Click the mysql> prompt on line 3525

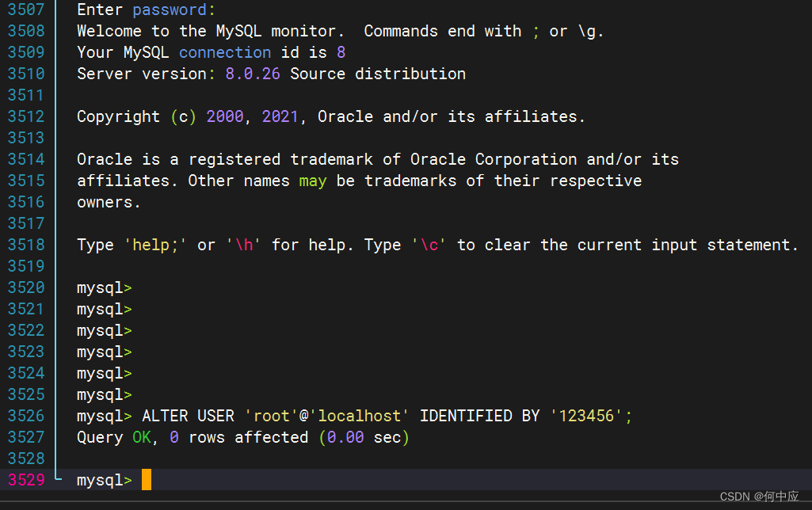tap(104, 395)
